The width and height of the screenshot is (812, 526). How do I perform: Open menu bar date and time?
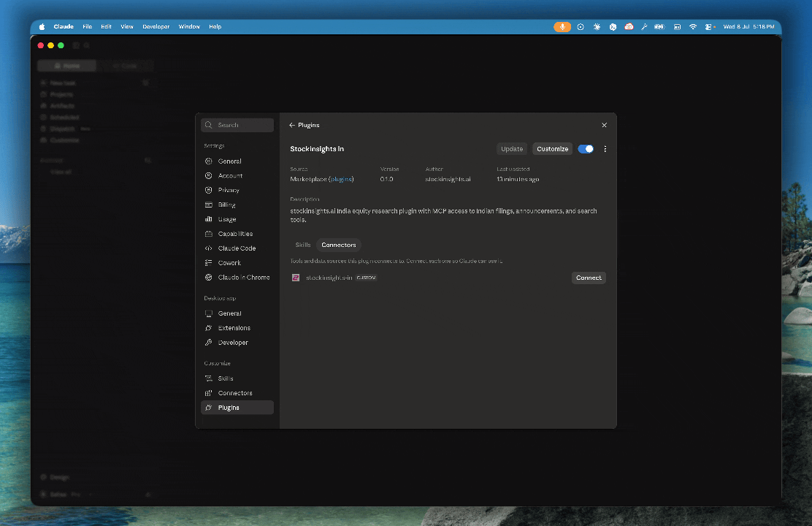(x=748, y=27)
